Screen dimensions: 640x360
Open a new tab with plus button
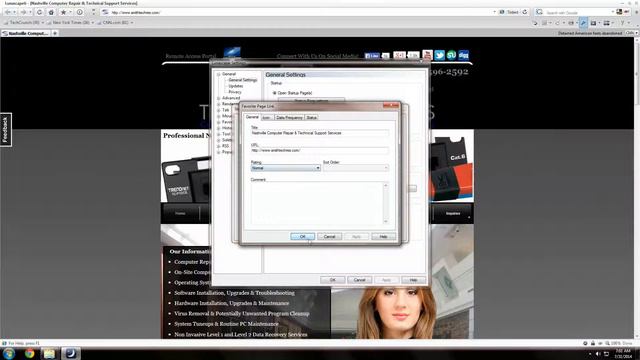55,33
